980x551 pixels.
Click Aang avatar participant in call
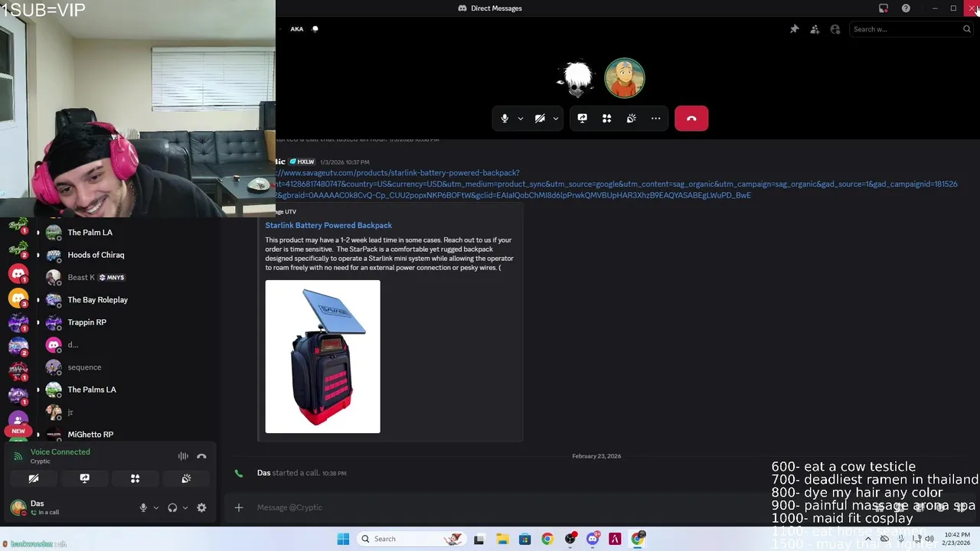point(625,78)
